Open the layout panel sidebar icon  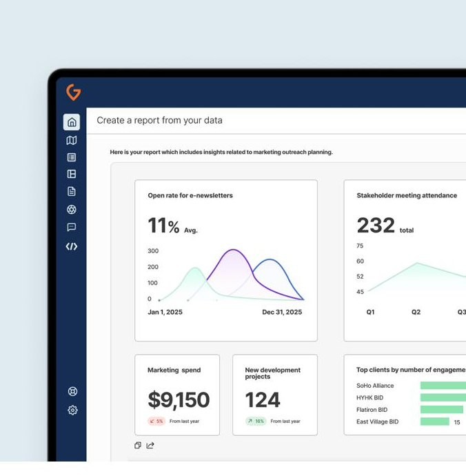(x=72, y=174)
